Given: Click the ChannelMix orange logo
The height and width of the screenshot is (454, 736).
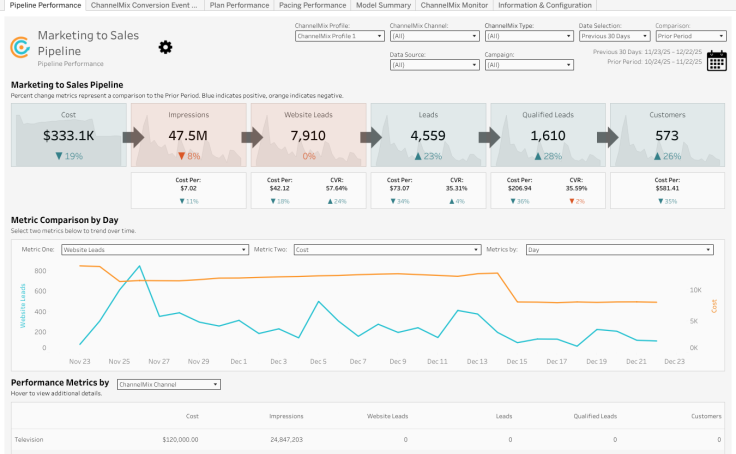Looking at the screenshot, I should 20,47.
